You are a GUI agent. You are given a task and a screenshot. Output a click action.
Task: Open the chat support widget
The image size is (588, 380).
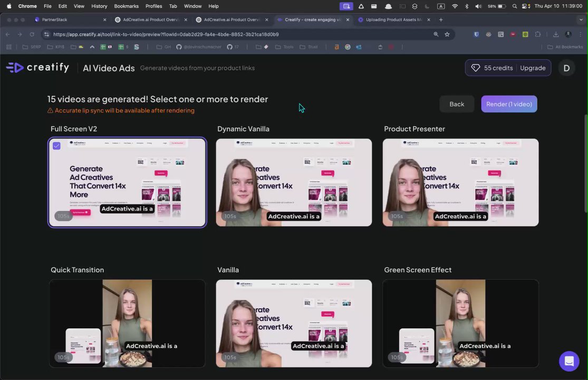click(x=569, y=361)
